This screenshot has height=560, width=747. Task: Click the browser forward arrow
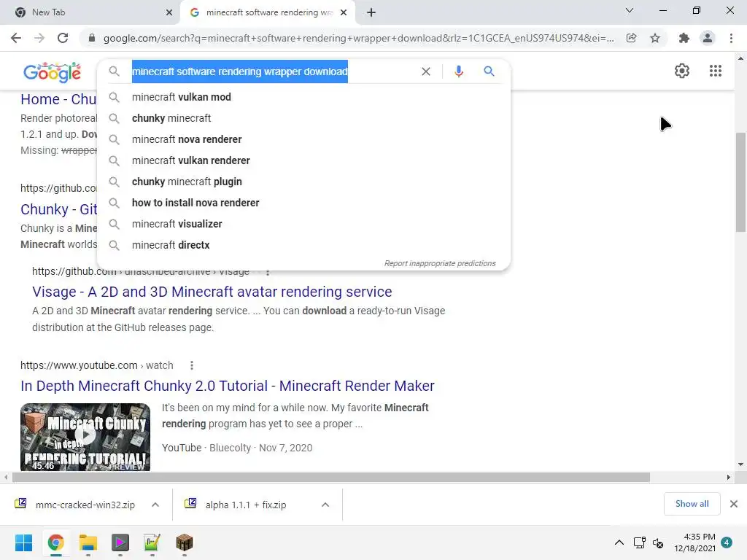coord(39,38)
